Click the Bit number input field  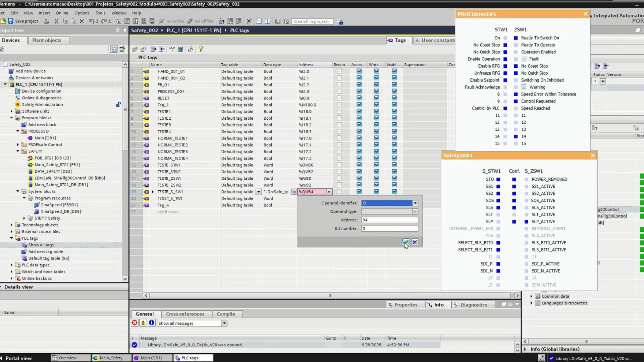click(x=389, y=228)
